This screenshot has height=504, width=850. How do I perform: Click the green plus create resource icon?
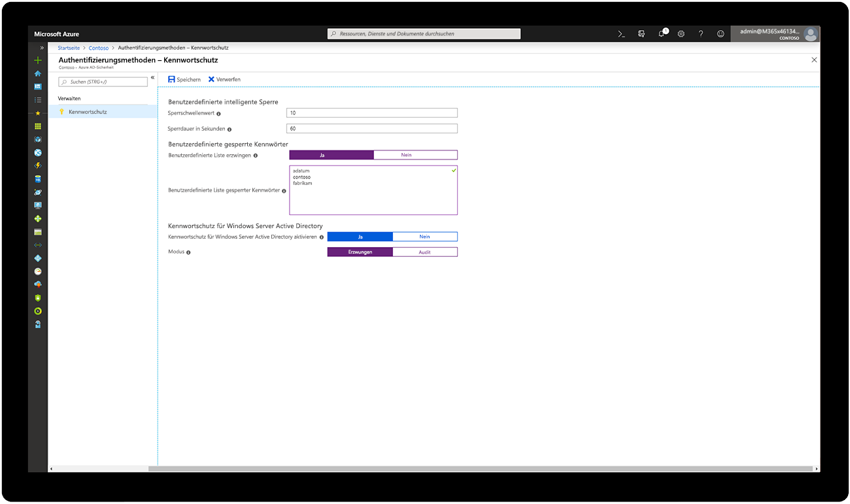point(38,60)
